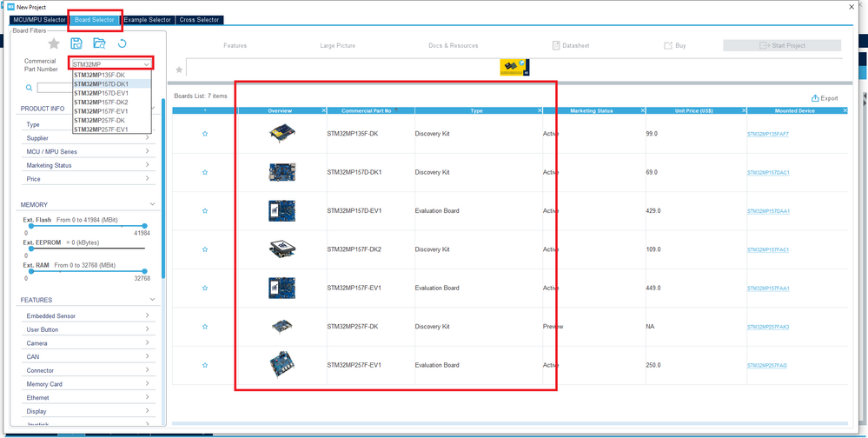Open the STM32MP135FAF7 mounted device link
This screenshot has height=438, width=868.
pos(768,134)
